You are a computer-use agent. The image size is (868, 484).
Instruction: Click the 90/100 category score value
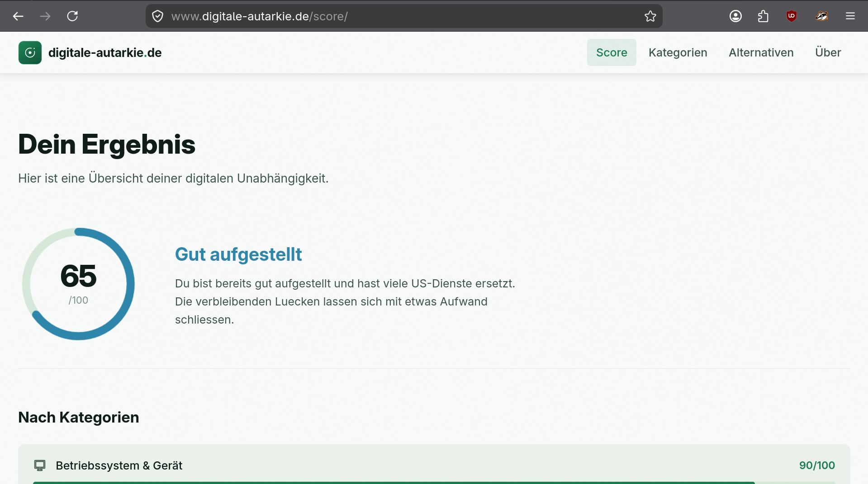coord(817,465)
